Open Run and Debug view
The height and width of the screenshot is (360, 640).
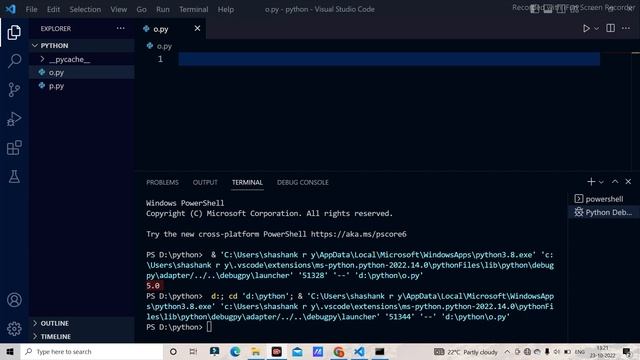pyautogui.click(x=14, y=119)
